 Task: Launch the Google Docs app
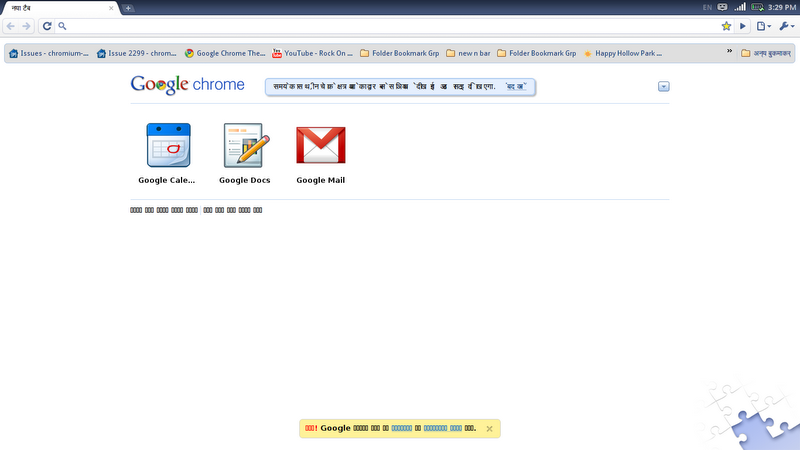[244, 153]
